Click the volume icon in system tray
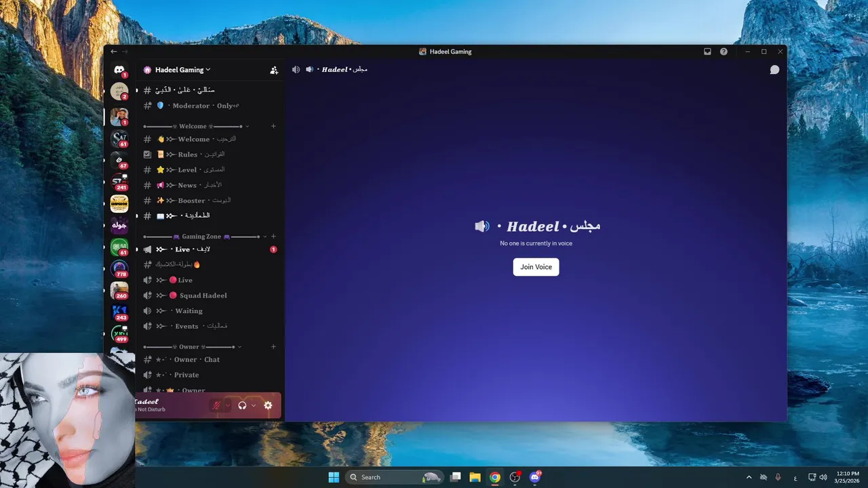The image size is (868, 488). [823, 477]
